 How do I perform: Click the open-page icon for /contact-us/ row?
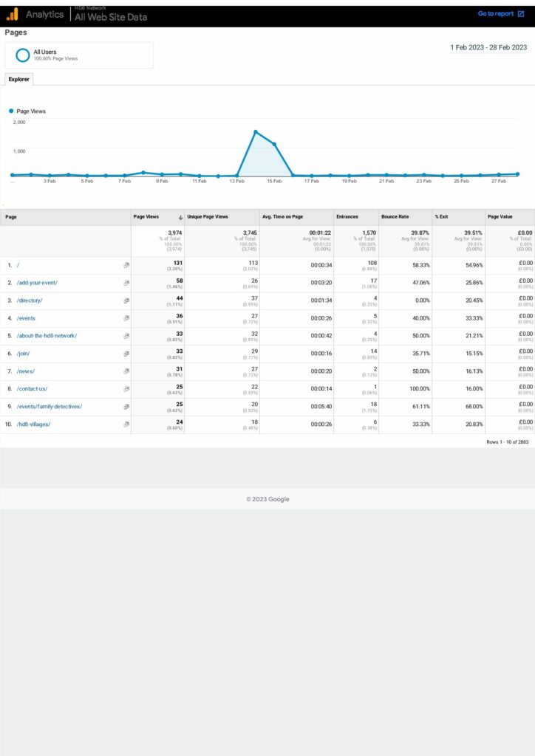[126, 389]
